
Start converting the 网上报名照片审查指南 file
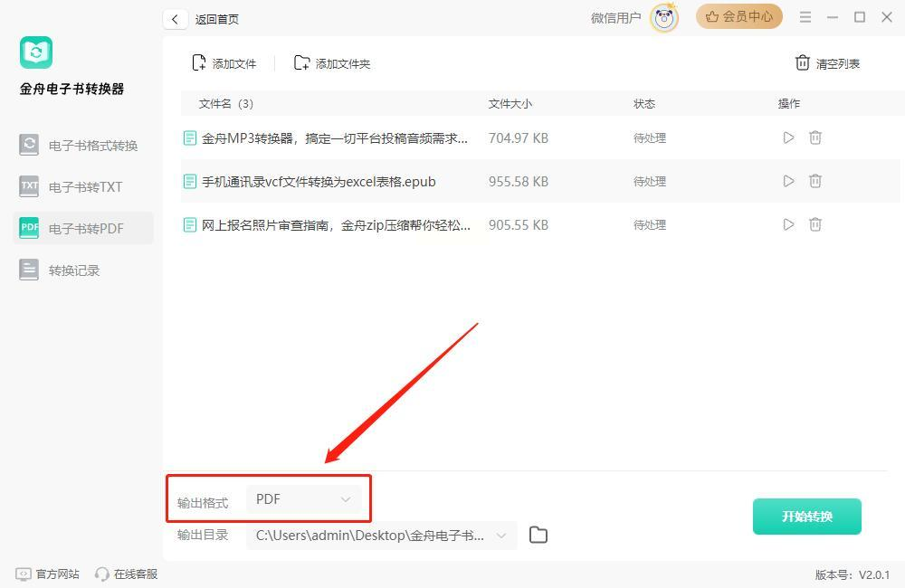[788, 224]
